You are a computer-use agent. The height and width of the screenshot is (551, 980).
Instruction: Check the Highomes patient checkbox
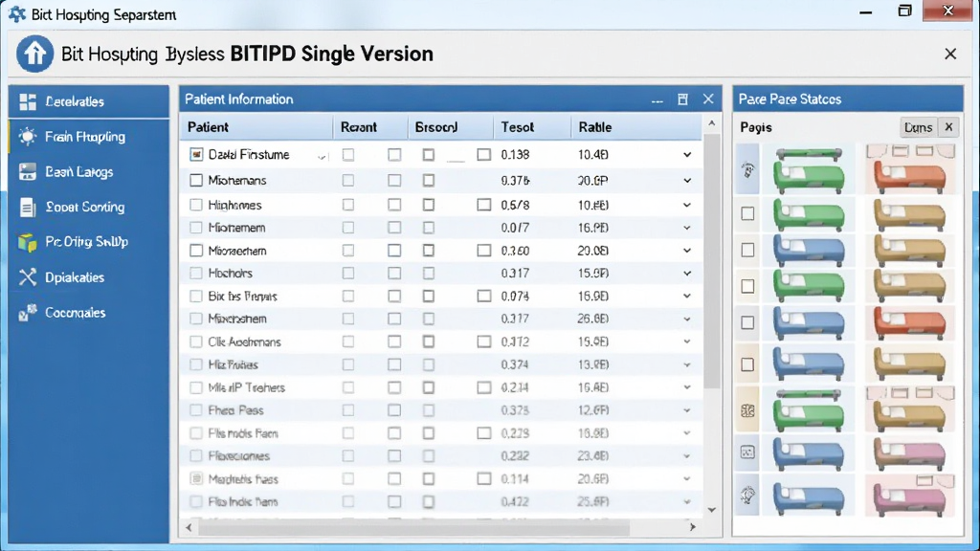pos(196,205)
